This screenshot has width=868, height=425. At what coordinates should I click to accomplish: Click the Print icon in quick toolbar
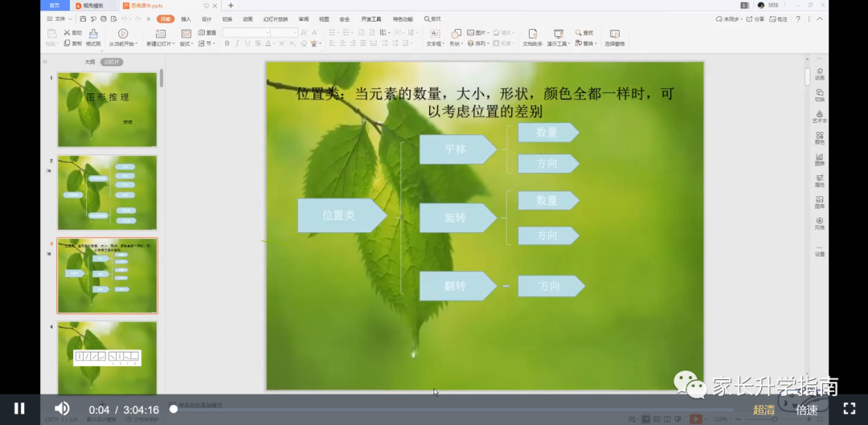104,18
